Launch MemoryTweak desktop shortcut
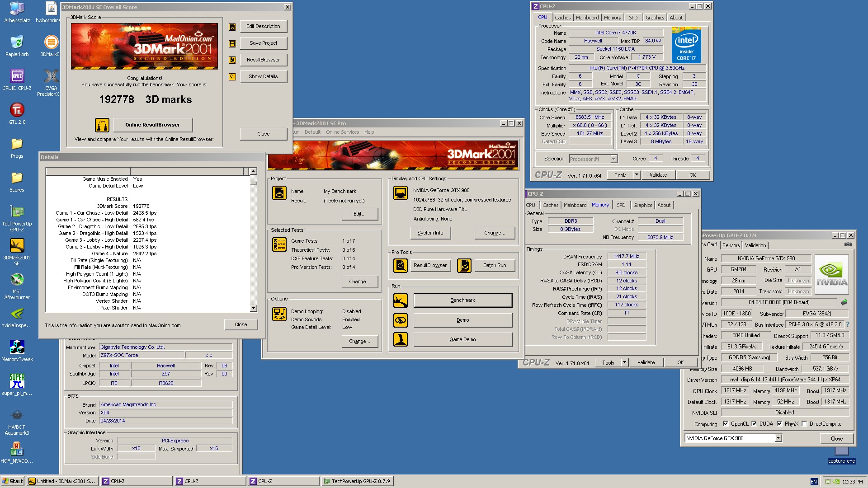 click(17, 351)
